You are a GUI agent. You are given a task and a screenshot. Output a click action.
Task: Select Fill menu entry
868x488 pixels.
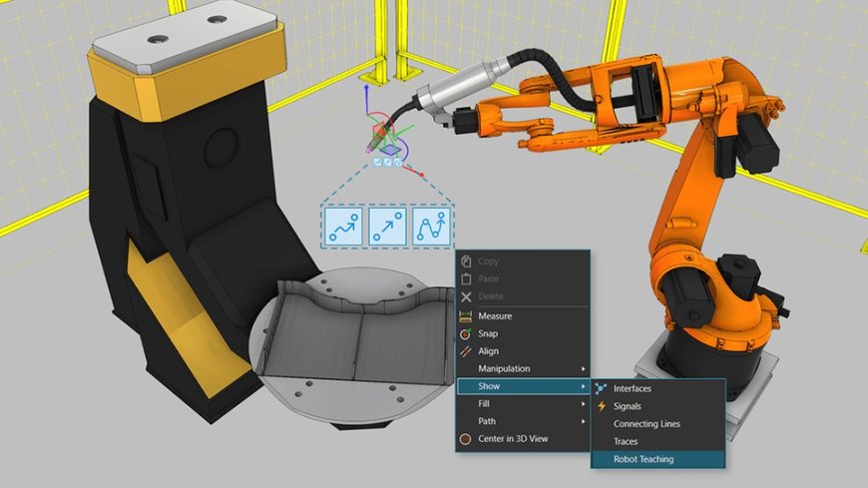click(x=523, y=404)
